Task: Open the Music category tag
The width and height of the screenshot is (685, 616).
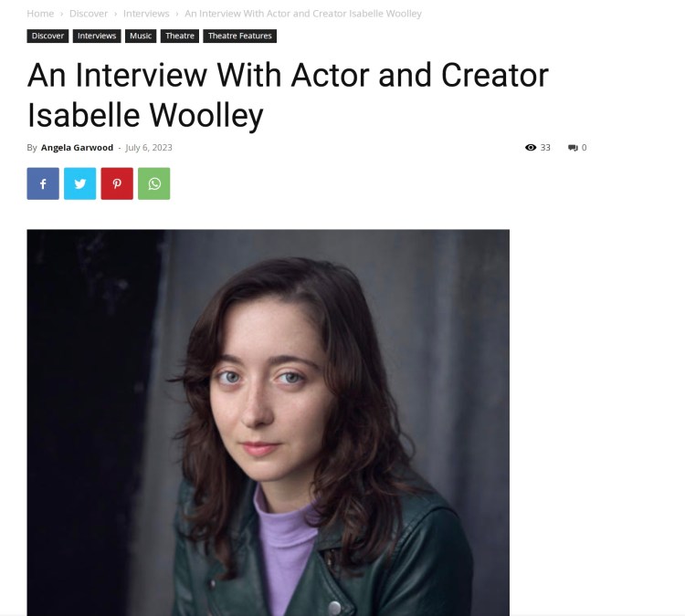Action: [x=141, y=36]
